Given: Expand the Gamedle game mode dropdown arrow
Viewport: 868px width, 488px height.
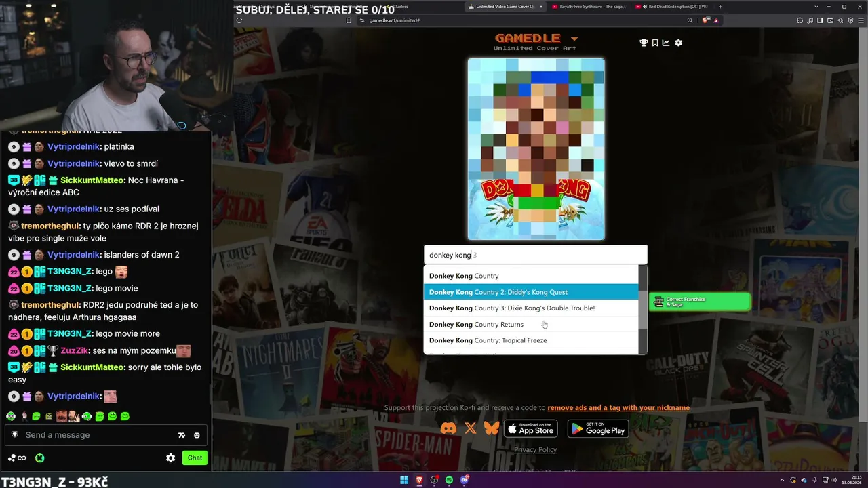Looking at the screenshot, I should point(574,39).
